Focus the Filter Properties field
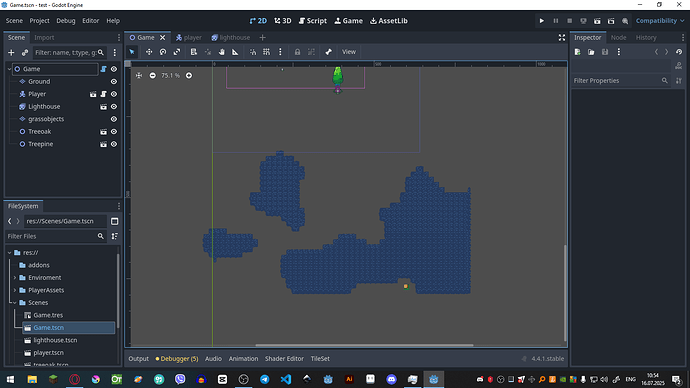This screenshot has width=690, height=388. tap(616, 81)
